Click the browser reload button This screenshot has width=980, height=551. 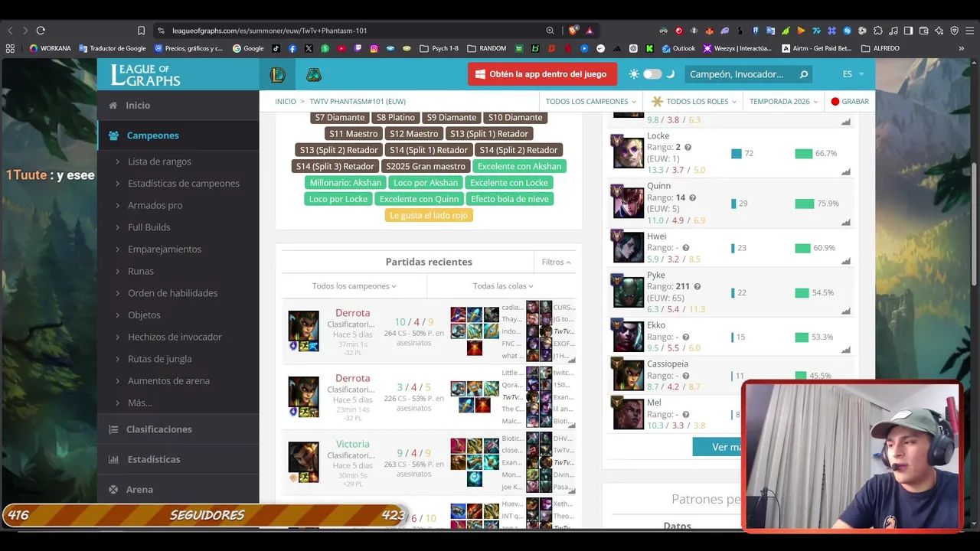(41, 31)
